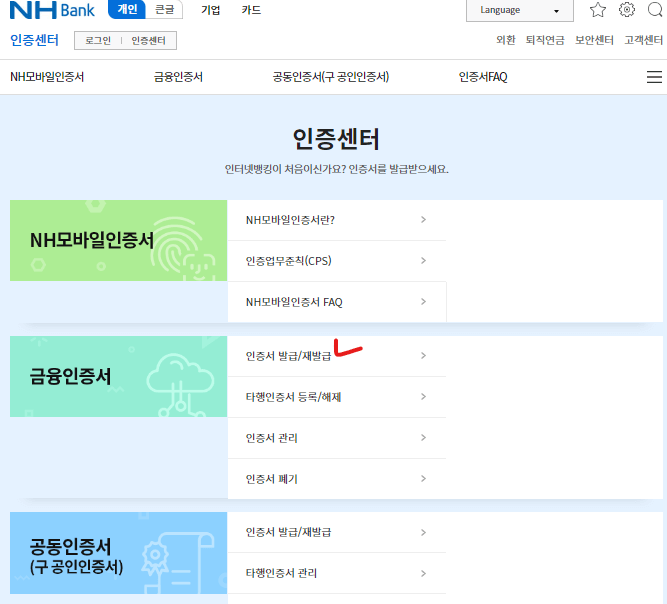Open the 기업 menu
Viewport: 667px width, 604px height.
point(211,10)
